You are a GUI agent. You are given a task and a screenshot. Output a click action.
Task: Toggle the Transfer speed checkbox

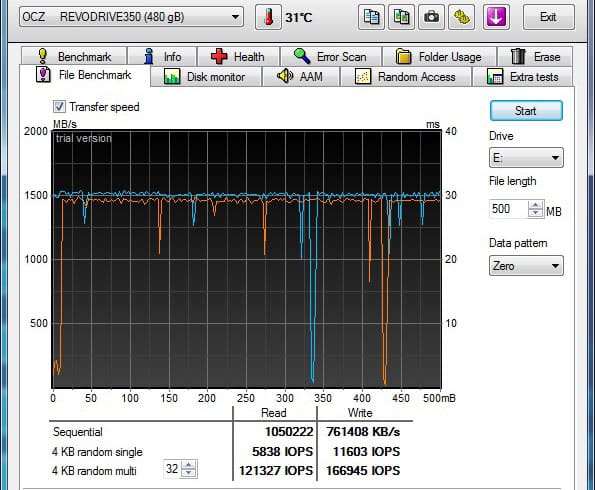[59, 107]
